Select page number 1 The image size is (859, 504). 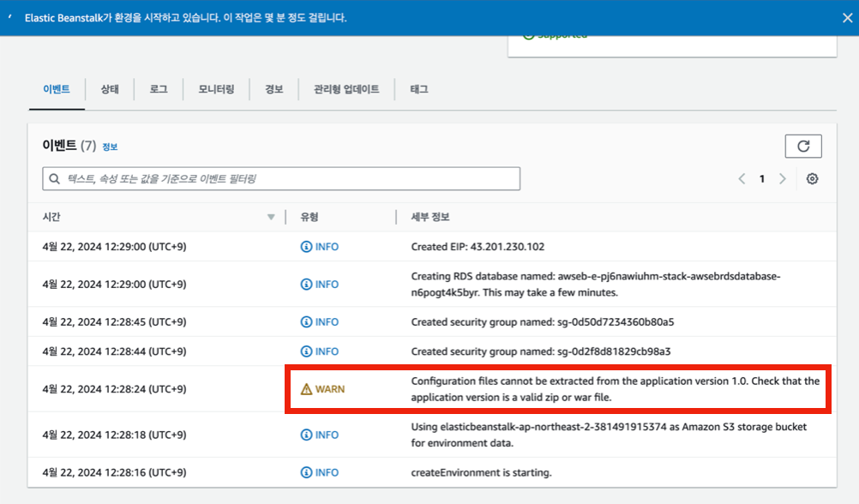(x=762, y=178)
